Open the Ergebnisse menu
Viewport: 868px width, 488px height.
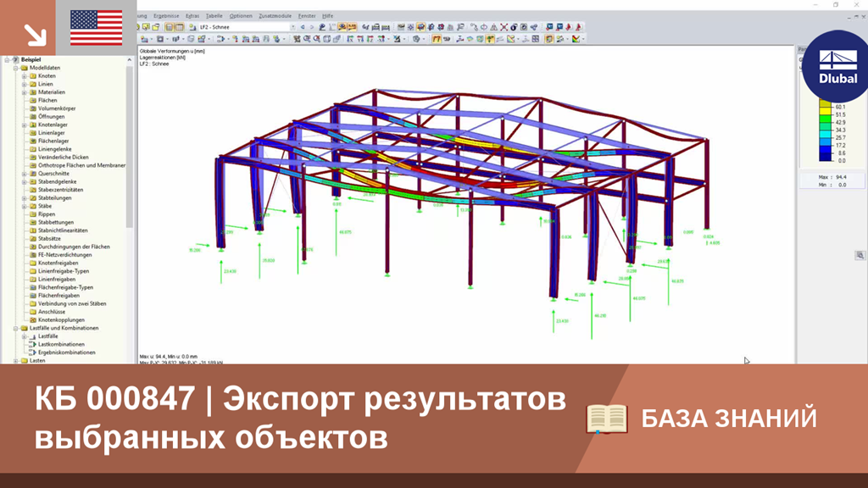coord(166,16)
